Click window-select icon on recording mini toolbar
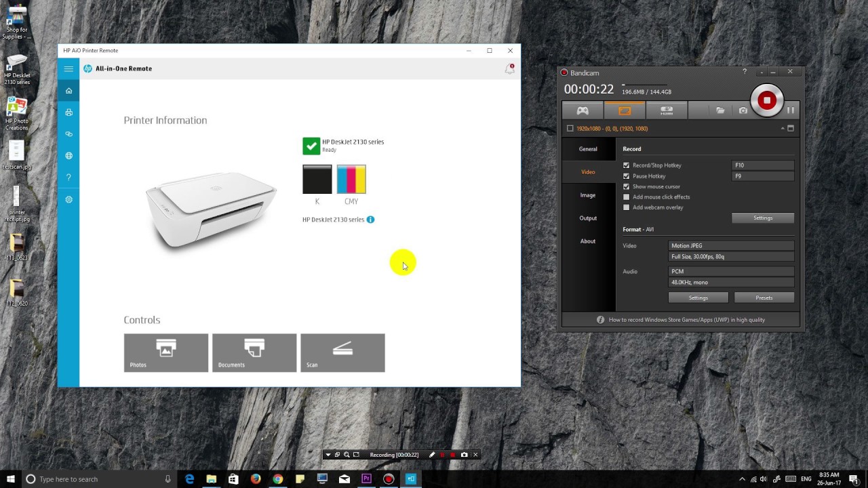Image resolution: width=868 pixels, height=488 pixels. point(337,455)
